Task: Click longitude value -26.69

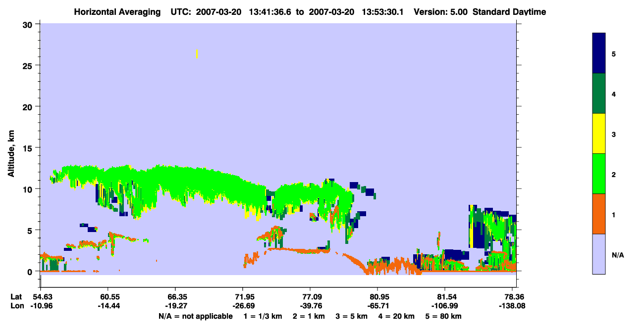Action: point(243,306)
